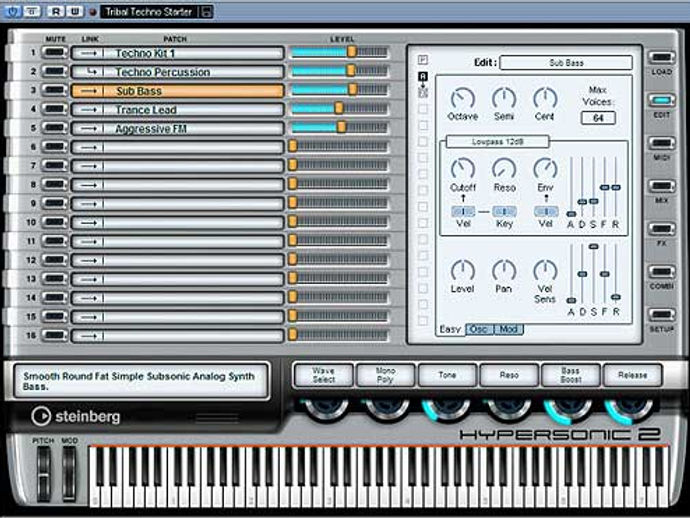Click the Mono Poly hyper knob label
The width and height of the screenshot is (690, 518).
coord(385,375)
